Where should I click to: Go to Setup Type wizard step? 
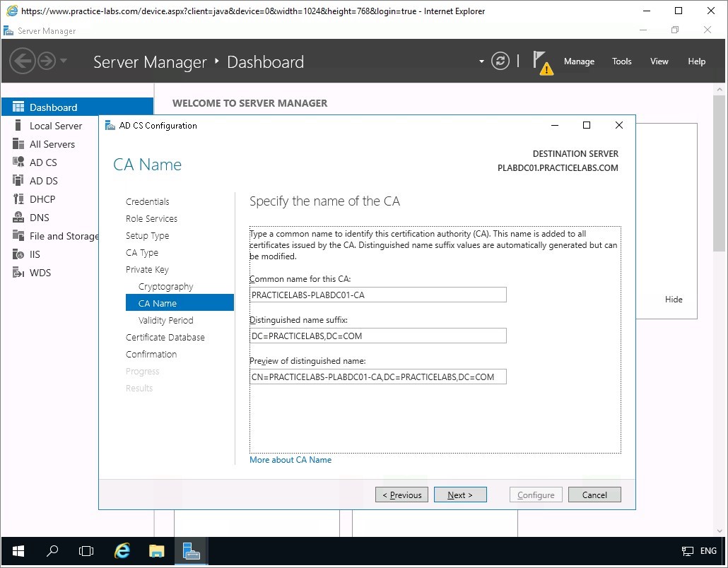(x=147, y=236)
